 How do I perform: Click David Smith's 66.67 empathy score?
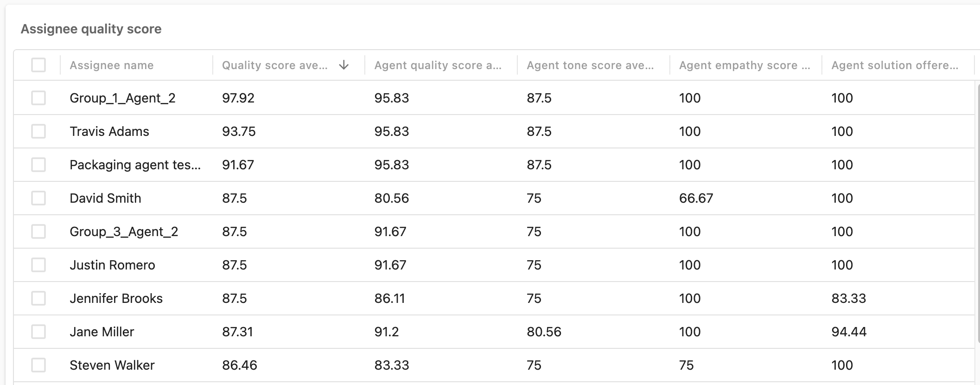[x=696, y=198]
